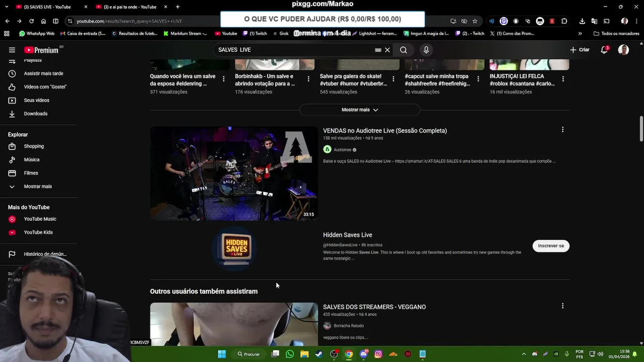This screenshot has height=362, width=644.
Task: Bookmark this page with star icon
Action: click(x=475, y=21)
